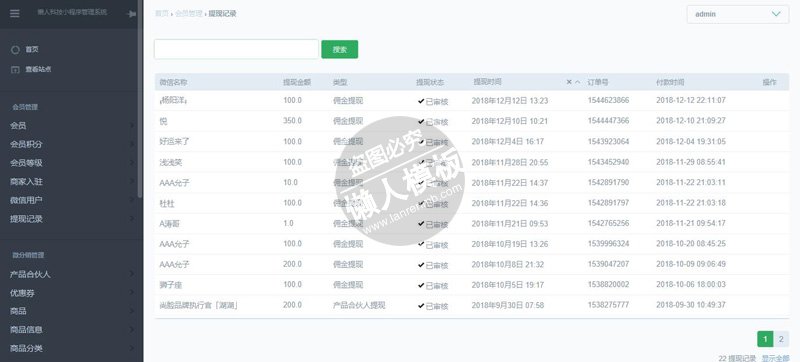Screen dimensions: 800x362
Task: Sort by the 订单号 column header
Action: coord(597,82)
